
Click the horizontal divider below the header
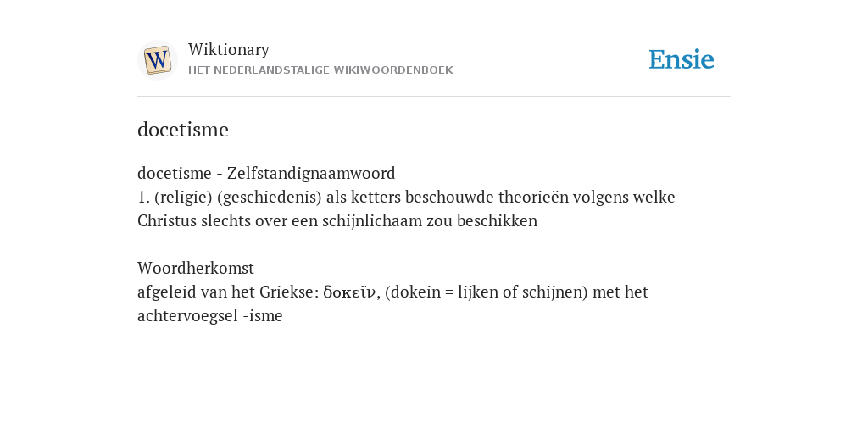click(x=434, y=97)
